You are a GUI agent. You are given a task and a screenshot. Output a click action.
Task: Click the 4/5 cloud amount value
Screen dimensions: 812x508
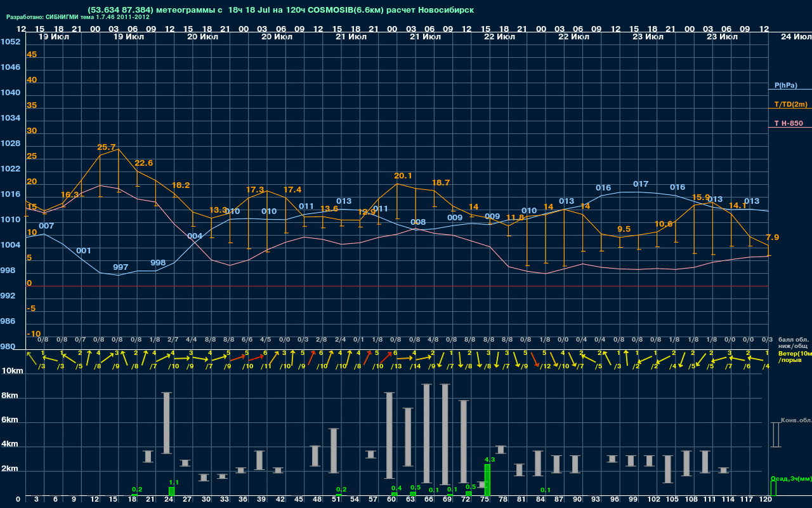(x=265, y=340)
